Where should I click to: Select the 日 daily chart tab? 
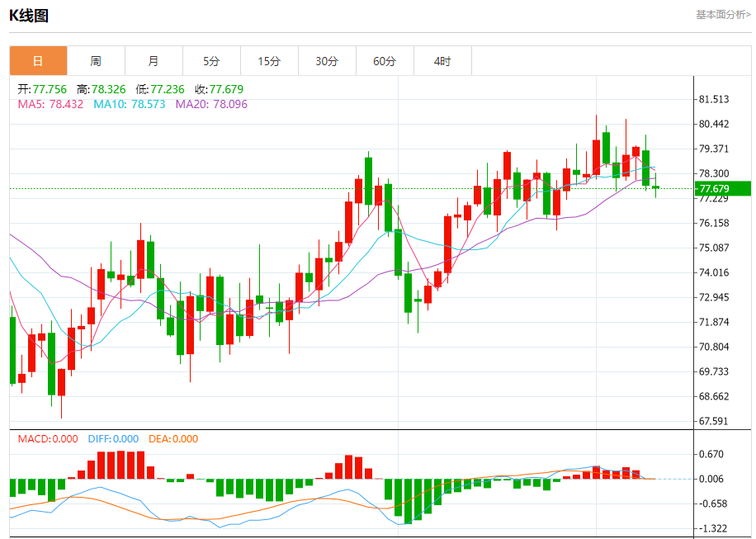click(38, 61)
